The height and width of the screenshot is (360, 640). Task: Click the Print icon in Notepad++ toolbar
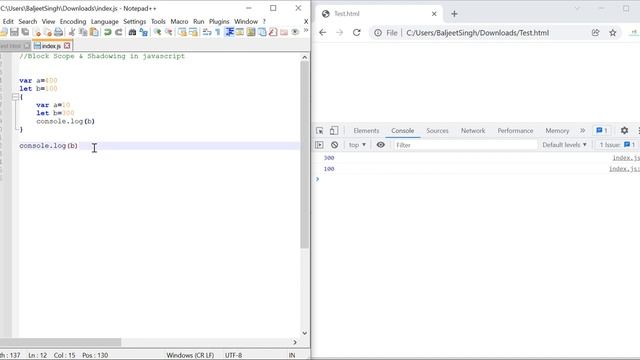pos(58,32)
